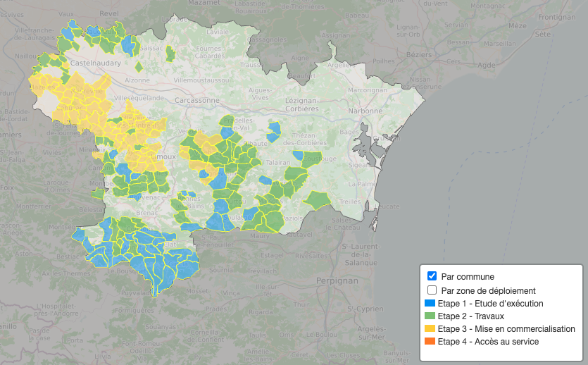This screenshot has width=588, height=365.
Task: Click the orange Etape 4 legend swatch
Action: (x=430, y=342)
